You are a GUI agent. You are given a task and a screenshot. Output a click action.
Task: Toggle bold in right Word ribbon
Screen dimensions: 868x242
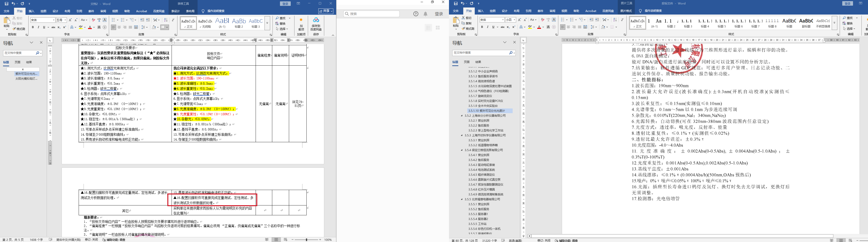pyautogui.click(x=482, y=27)
